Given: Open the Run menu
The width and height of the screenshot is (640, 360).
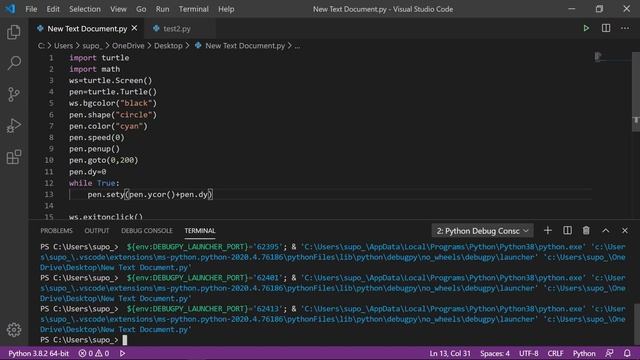Looking at the screenshot, I should [162, 9].
